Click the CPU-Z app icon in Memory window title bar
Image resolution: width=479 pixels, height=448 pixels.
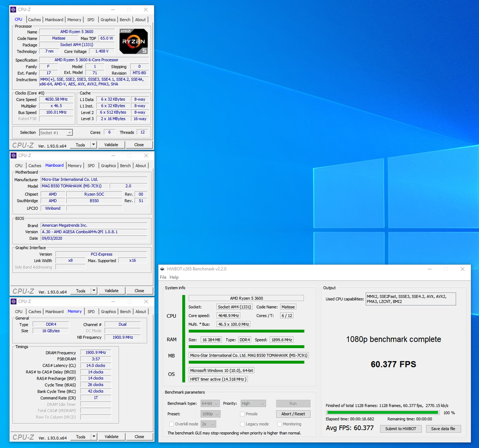(x=14, y=301)
